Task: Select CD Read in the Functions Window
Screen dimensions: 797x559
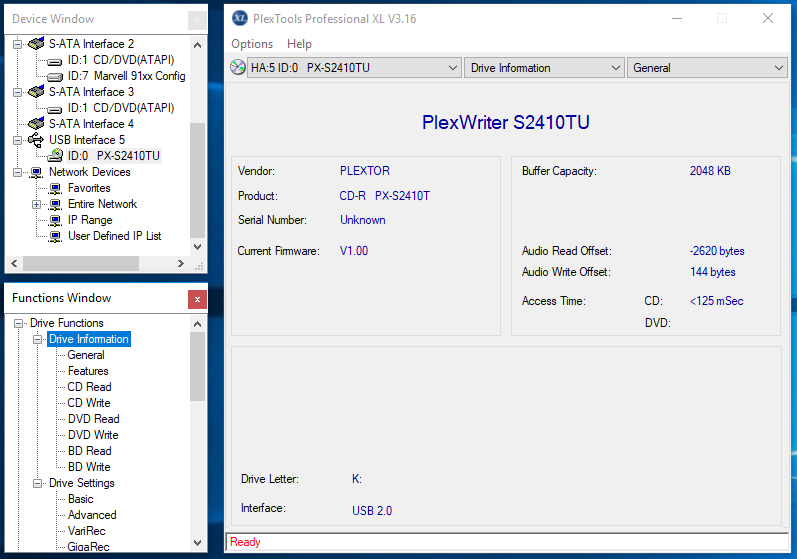Action: click(x=89, y=387)
